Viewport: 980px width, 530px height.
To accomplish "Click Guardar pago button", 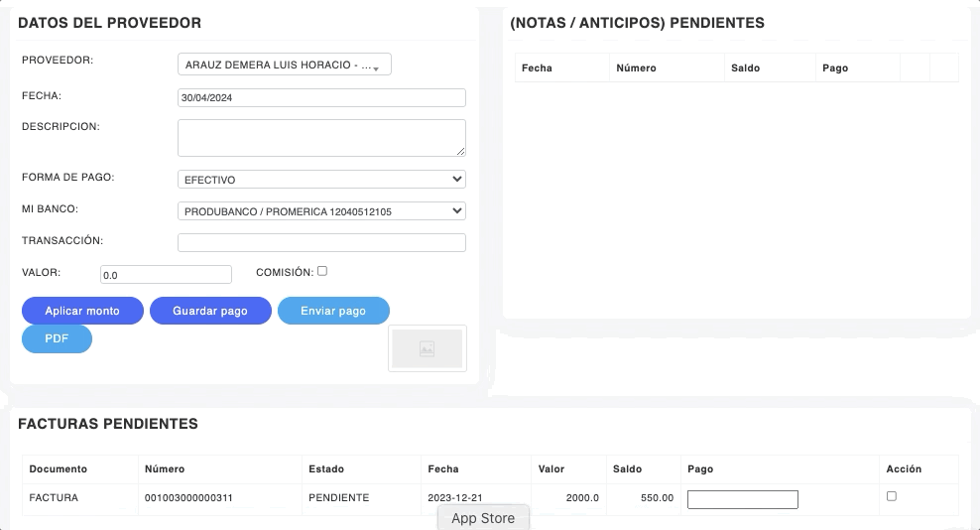I will (x=210, y=311).
